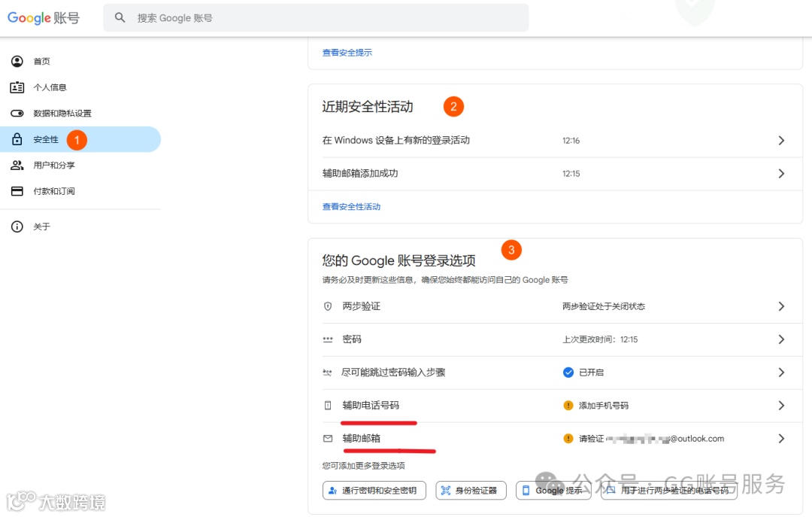Click the 安全性 lock icon
Viewport: 812px width, 517px height.
(x=17, y=139)
